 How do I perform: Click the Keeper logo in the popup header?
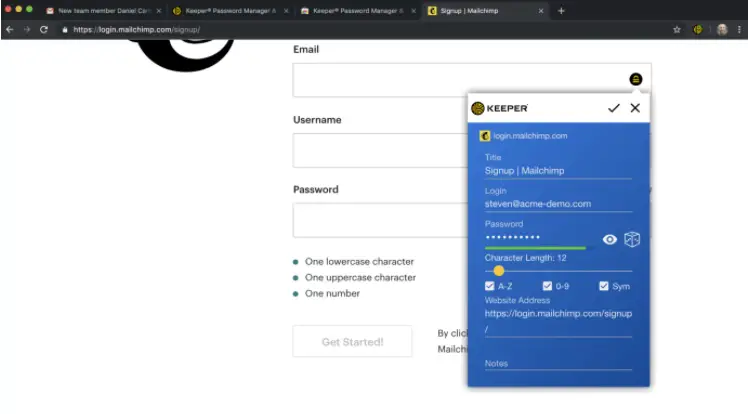[499, 108]
